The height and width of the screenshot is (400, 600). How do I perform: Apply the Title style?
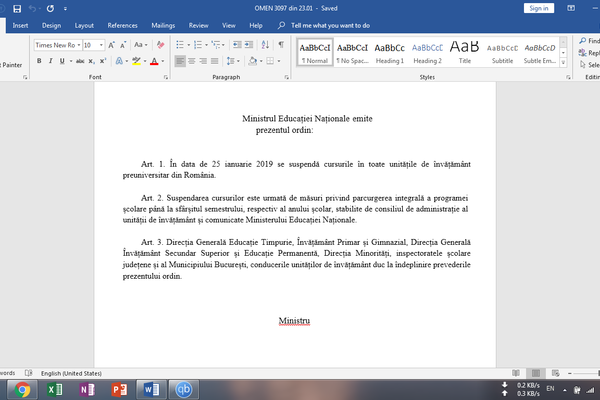(465, 52)
